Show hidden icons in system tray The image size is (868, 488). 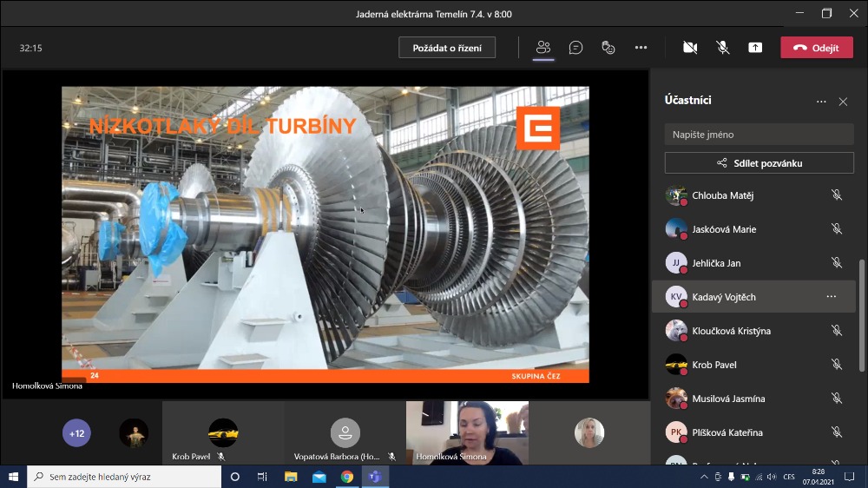(704, 477)
